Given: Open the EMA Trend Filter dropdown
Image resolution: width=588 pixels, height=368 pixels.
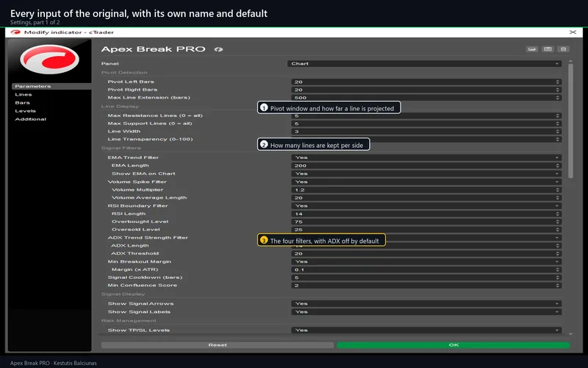Looking at the screenshot, I should click(426, 158).
